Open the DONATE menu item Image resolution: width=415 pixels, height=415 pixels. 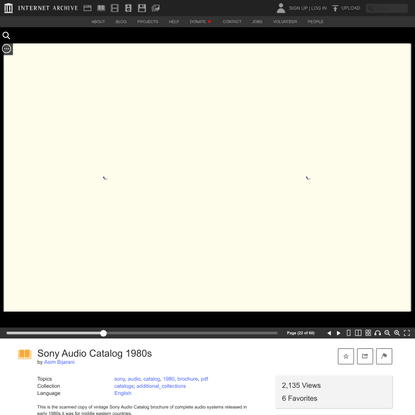(x=200, y=22)
